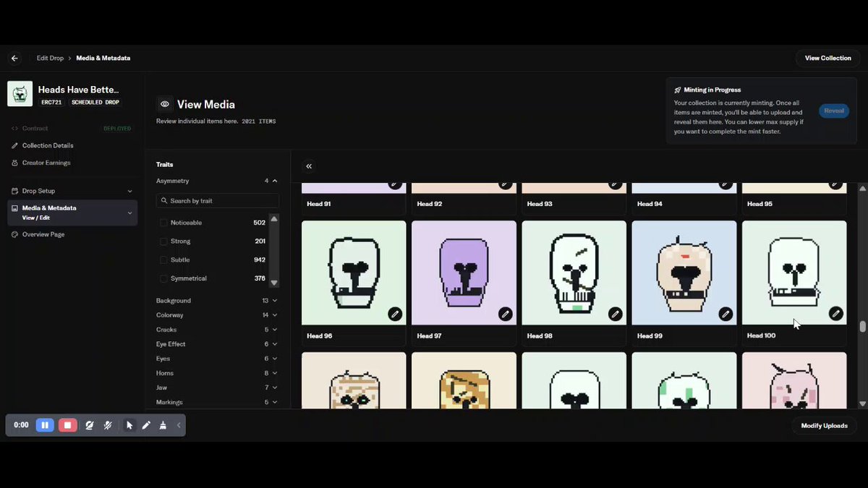
Task: Click the broom clear-drawings icon in the recorder toolbar
Action: pyautogui.click(x=163, y=425)
